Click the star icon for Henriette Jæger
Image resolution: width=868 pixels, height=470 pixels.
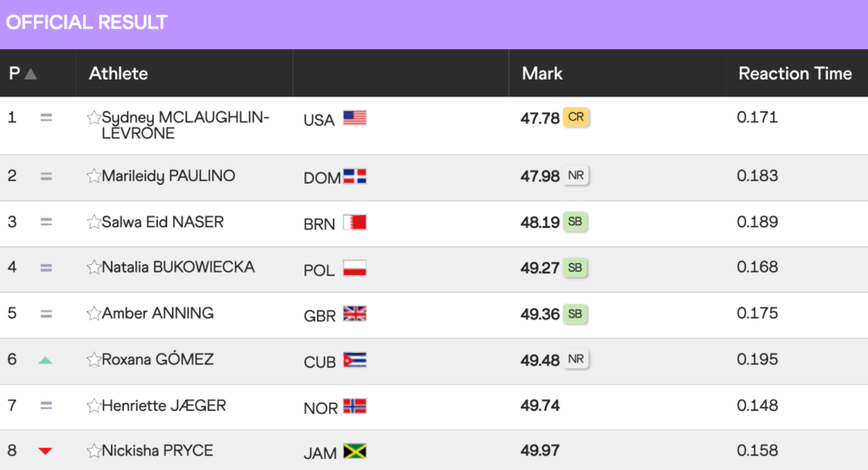(93, 406)
